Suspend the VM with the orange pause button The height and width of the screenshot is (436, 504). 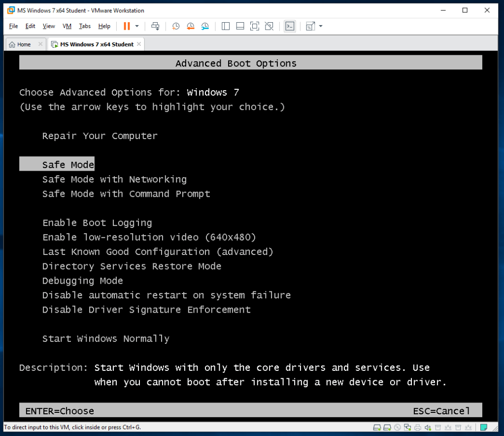(x=127, y=26)
